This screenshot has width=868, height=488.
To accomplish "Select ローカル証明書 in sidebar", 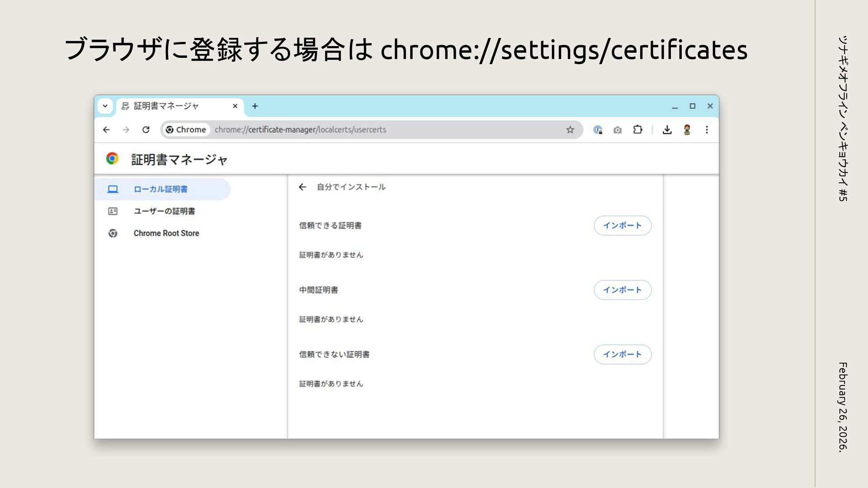I will click(160, 189).
